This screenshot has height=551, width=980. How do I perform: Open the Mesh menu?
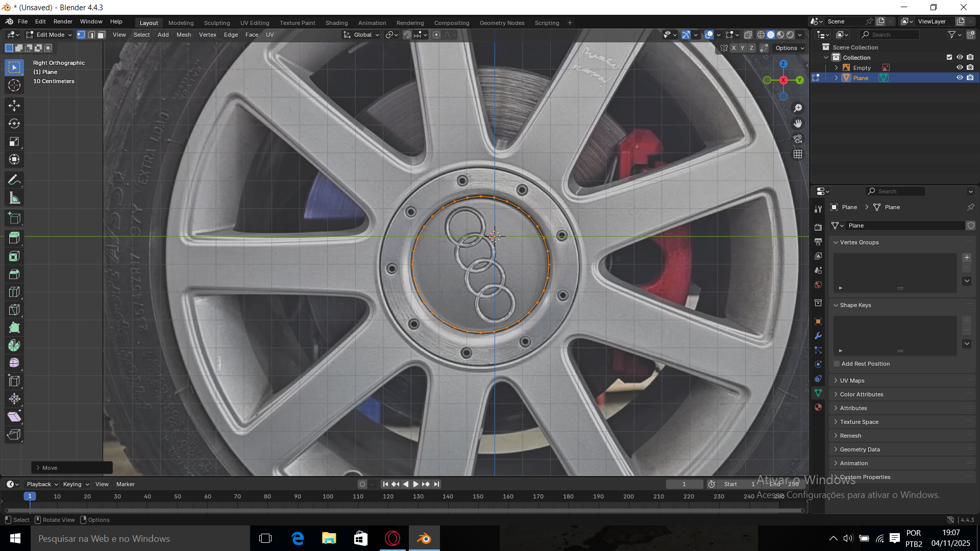click(x=184, y=35)
